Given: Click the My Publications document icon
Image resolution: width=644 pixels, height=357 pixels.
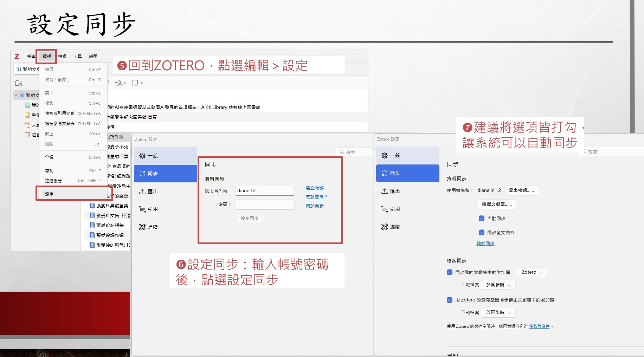Looking at the screenshot, I should click(28, 105).
